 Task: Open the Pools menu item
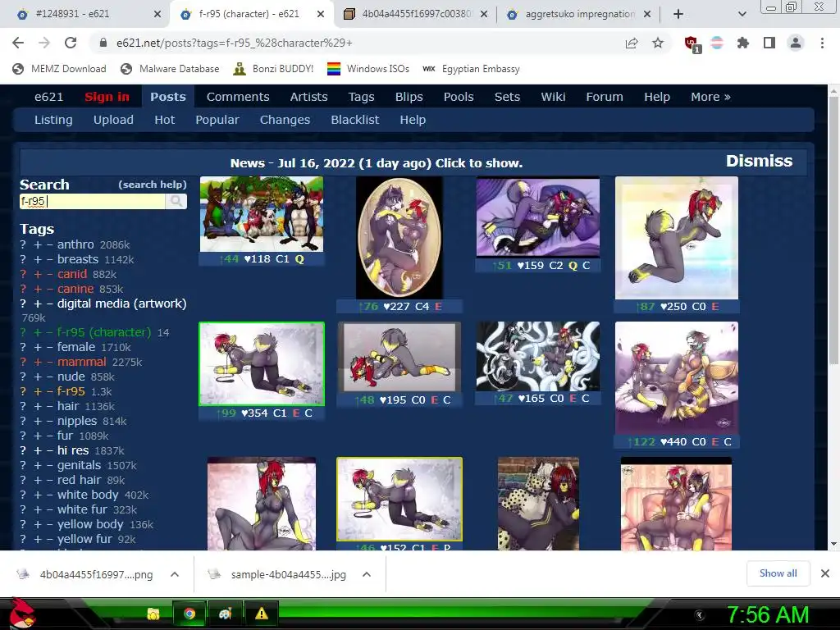click(459, 97)
